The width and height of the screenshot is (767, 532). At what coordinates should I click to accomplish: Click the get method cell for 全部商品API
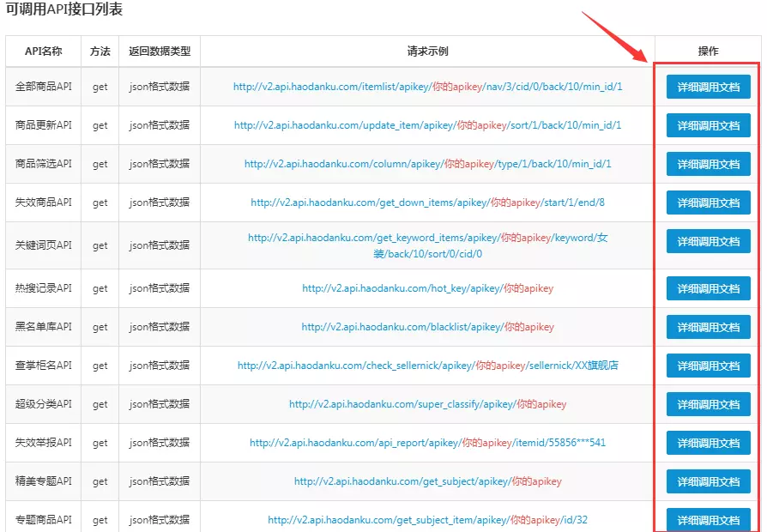100,88
